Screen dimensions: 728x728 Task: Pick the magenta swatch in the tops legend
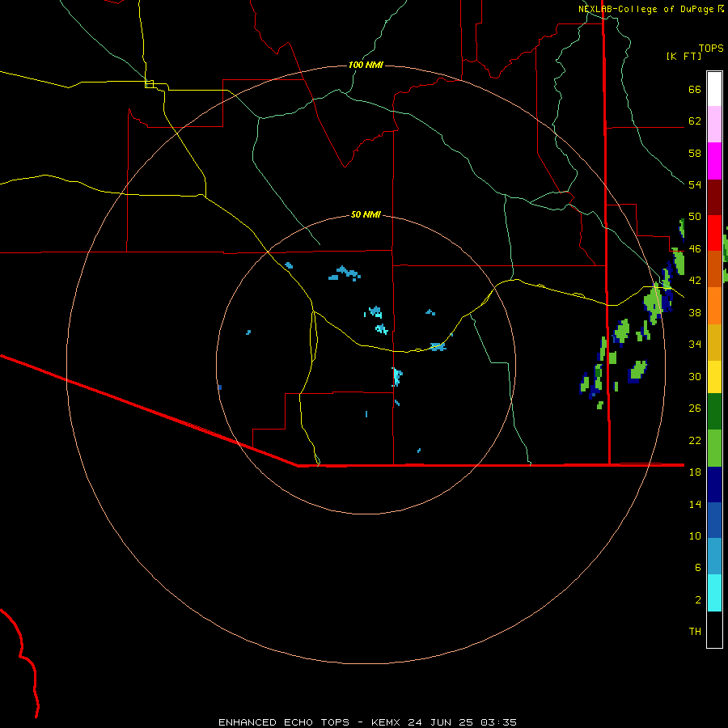714,161
